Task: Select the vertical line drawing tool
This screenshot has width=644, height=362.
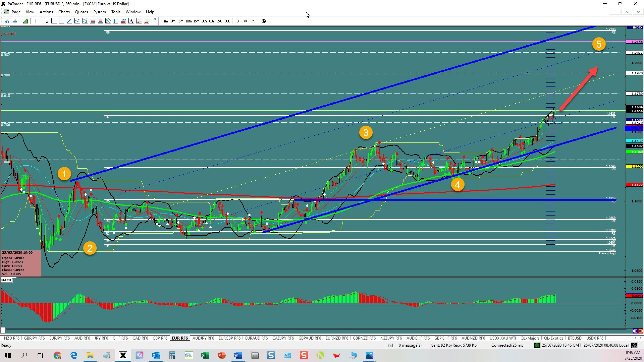Action: coord(62,21)
